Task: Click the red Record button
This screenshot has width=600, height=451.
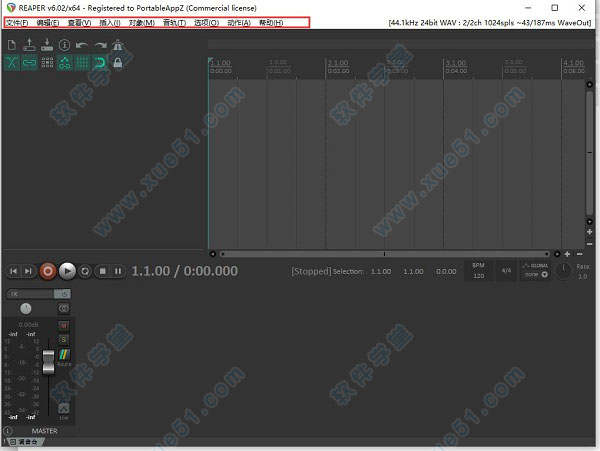Action: click(x=48, y=271)
